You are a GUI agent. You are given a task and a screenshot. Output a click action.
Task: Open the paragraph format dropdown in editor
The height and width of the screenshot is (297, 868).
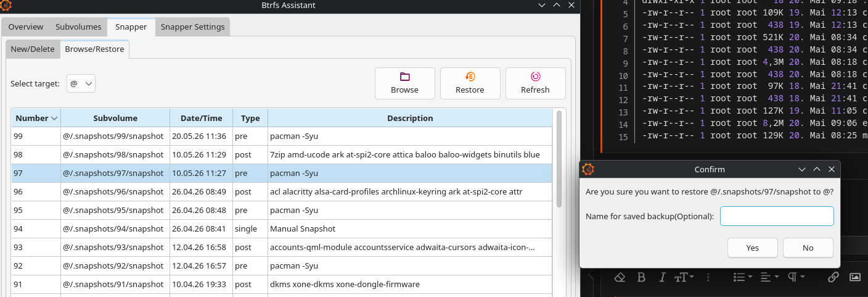coord(795,277)
